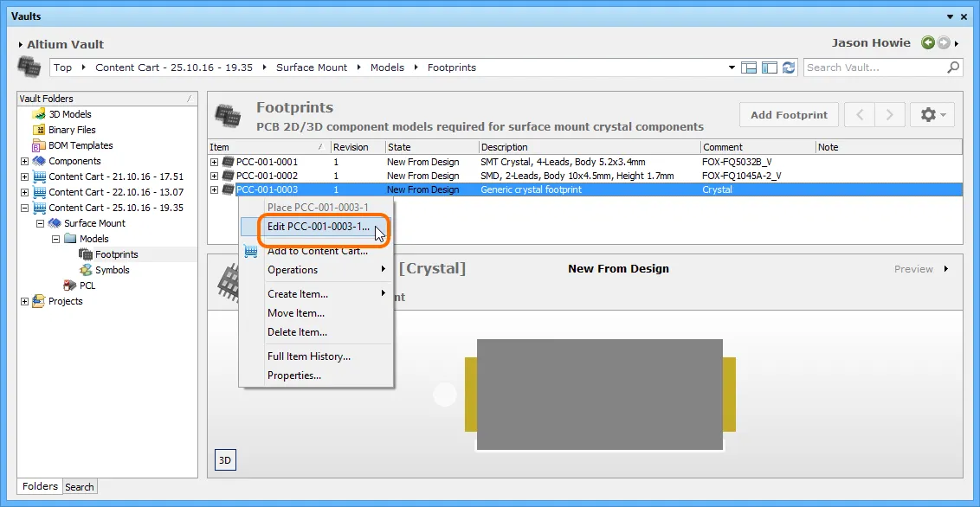Sort by the Revision column header
This screenshot has height=507, width=980.
[x=358, y=147]
